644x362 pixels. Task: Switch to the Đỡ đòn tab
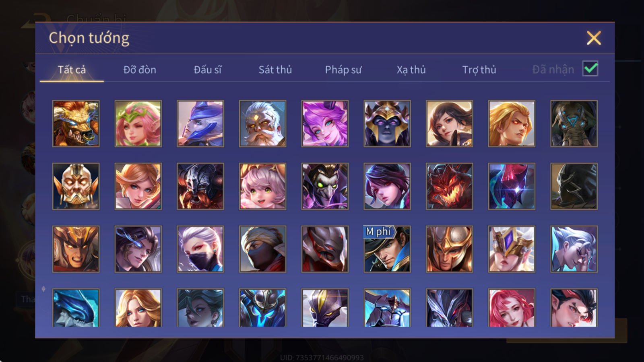140,70
